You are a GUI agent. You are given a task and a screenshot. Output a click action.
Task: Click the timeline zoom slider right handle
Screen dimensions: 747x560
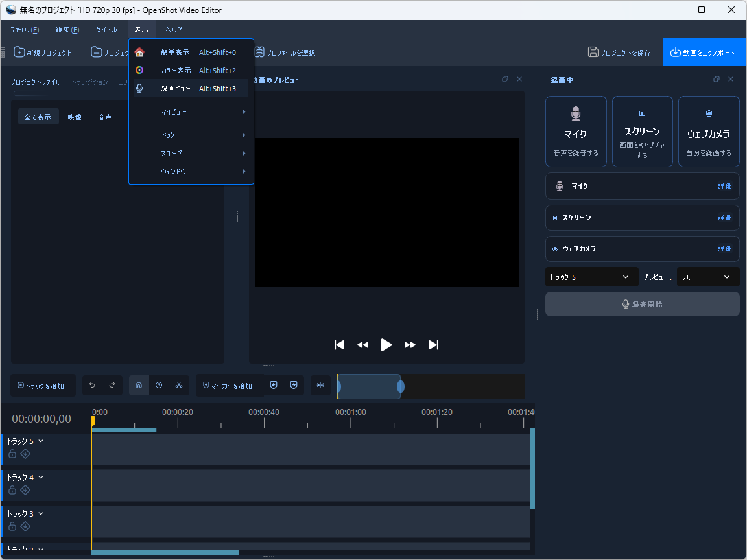click(x=401, y=387)
